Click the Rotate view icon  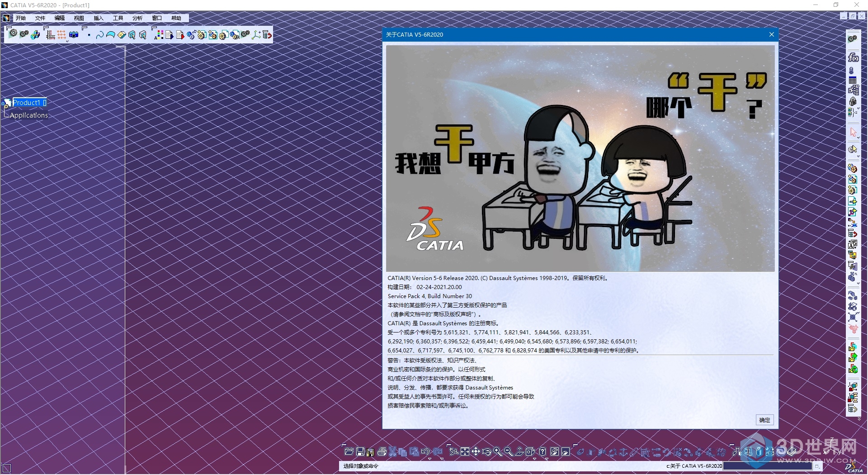pyautogui.click(x=486, y=451)
